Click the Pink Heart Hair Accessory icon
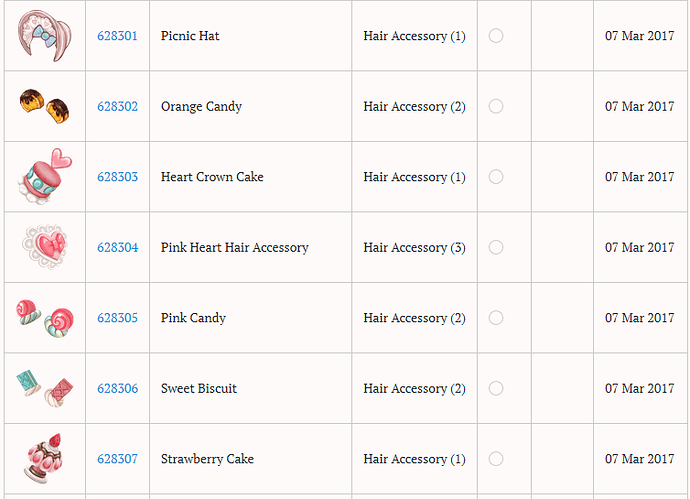 point(44,246)
